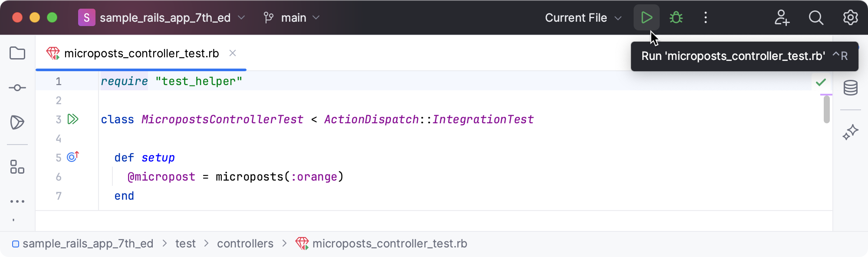Expand the Current File run configuration dropdown

tap(583, 18)
